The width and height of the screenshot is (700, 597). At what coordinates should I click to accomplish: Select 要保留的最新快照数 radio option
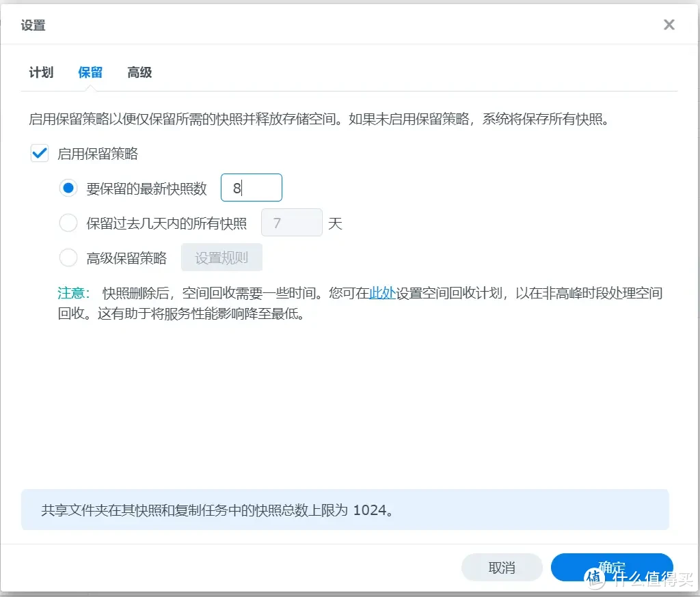[x=68, y=187]
